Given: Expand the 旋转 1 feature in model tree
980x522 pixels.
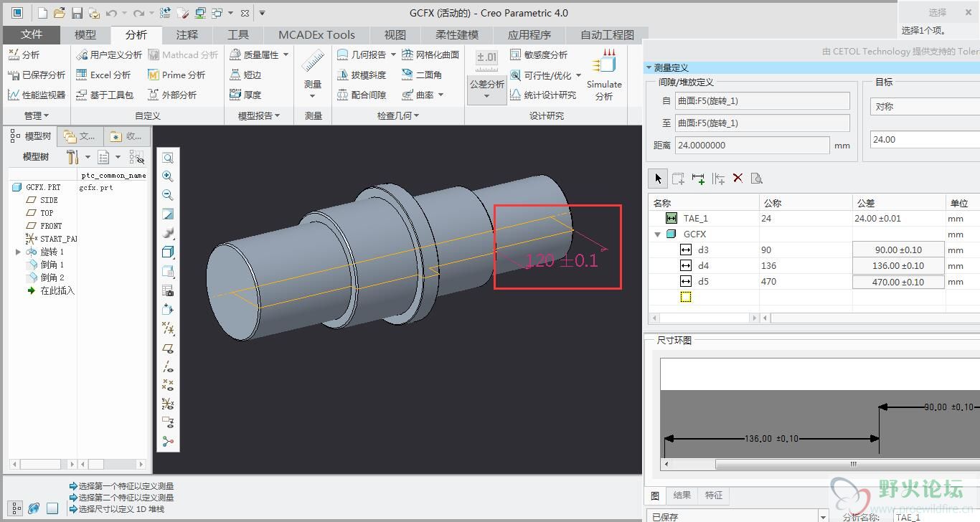Looking at the screenshot, I should pos(18,252).
